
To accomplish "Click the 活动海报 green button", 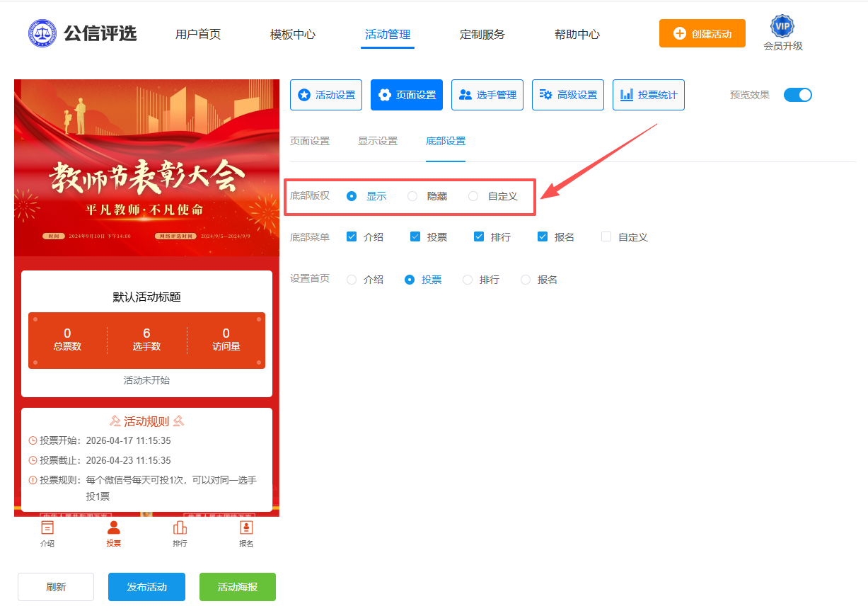I will (238, 587).
